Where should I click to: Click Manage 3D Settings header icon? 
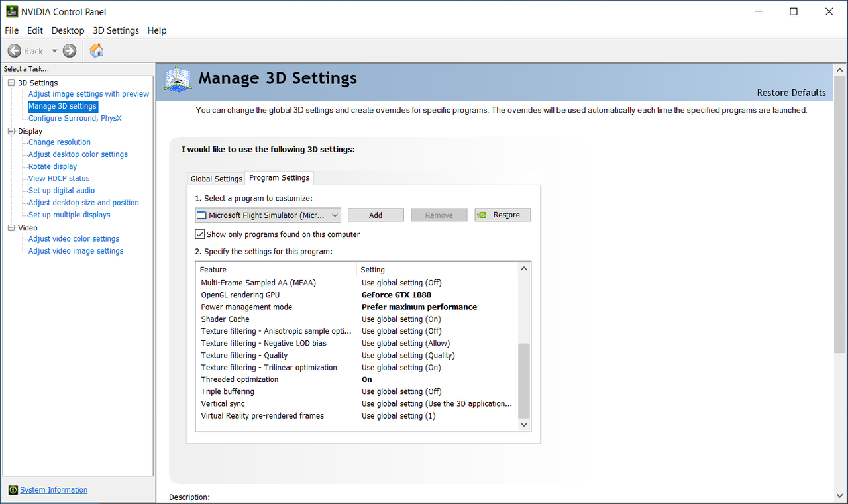(178, 79)
